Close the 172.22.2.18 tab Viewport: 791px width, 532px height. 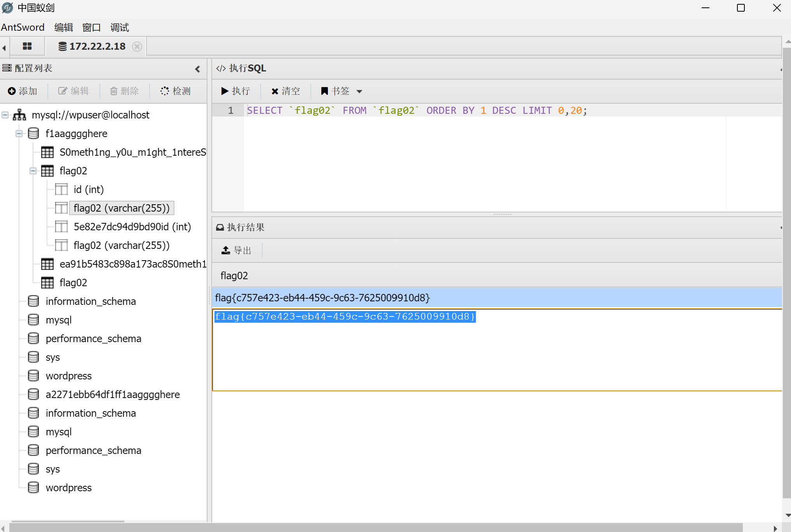[x=137, y=47]
